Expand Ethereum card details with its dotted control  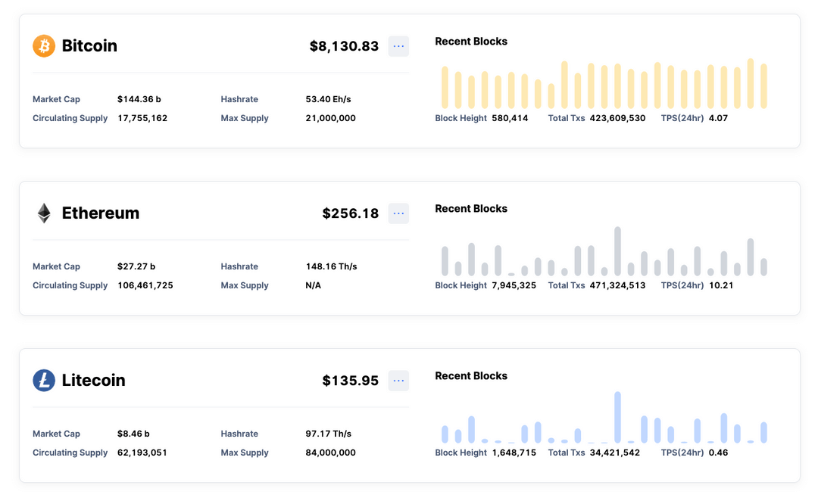(x=398, y=213)
